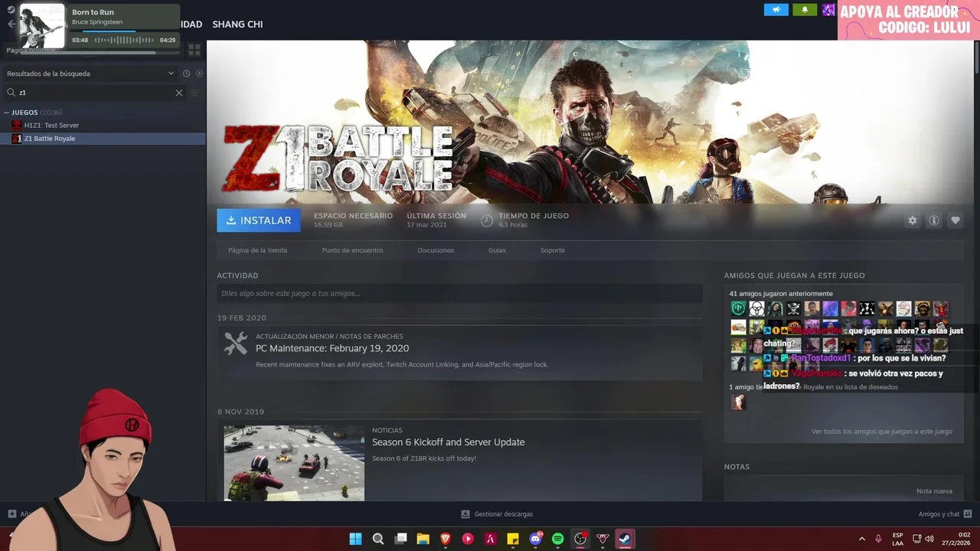Open the green notifications bell
Screen dimensions: 980x551
[x=805, y=10]
